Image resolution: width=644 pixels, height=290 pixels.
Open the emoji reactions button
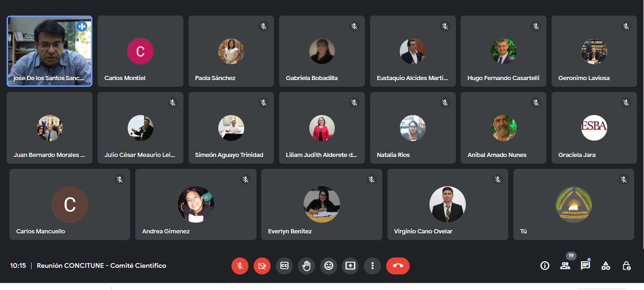[329, 265]
